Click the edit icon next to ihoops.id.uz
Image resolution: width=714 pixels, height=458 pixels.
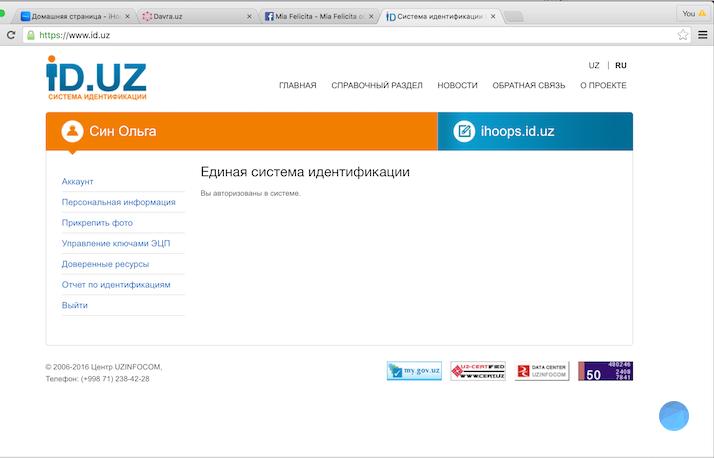coord(464,131)
